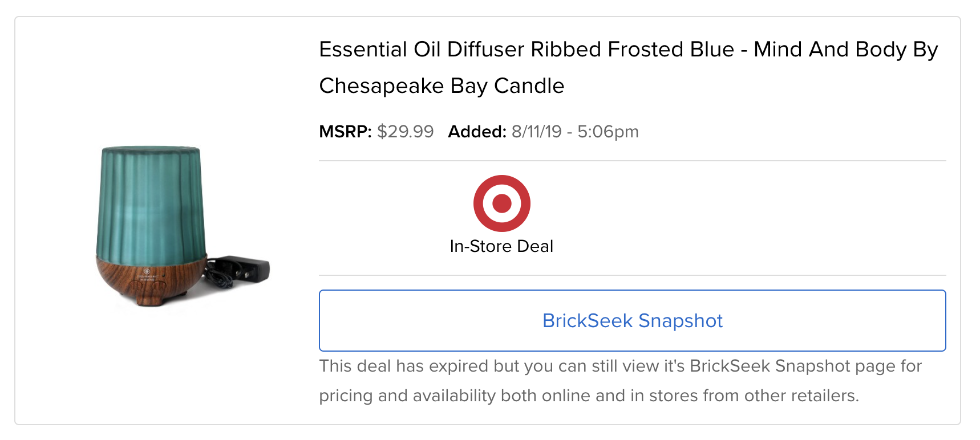This screenshot has height=440, width=980.
Task: Click the "Added:" label
Action: (477, 132)
